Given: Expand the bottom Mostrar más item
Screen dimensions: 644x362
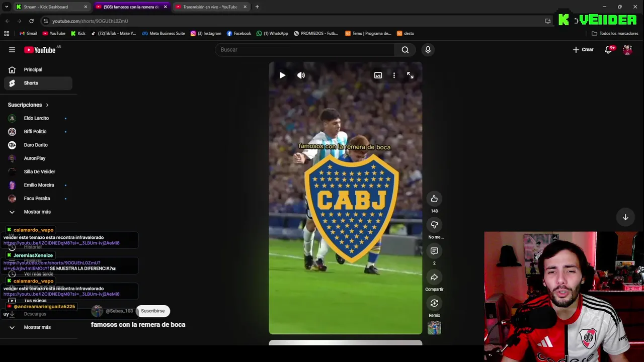Looking at the screenshot, I should pos(38,327).
